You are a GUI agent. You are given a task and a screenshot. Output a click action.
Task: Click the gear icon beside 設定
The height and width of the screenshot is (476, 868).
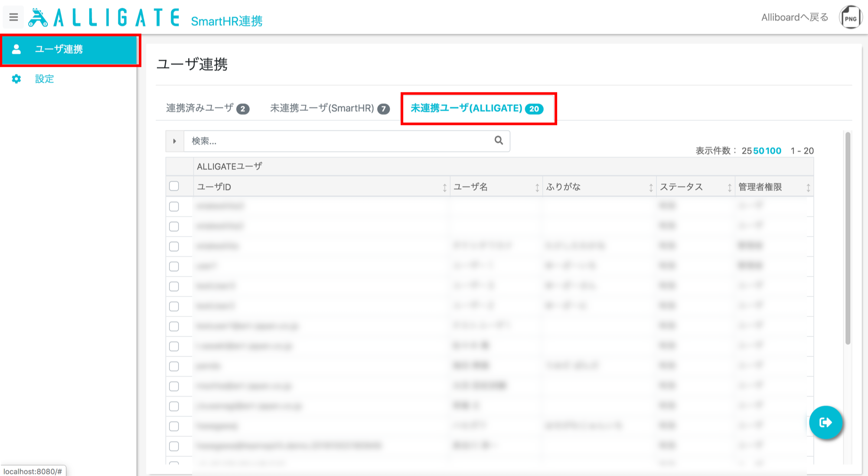coord(16,79)
